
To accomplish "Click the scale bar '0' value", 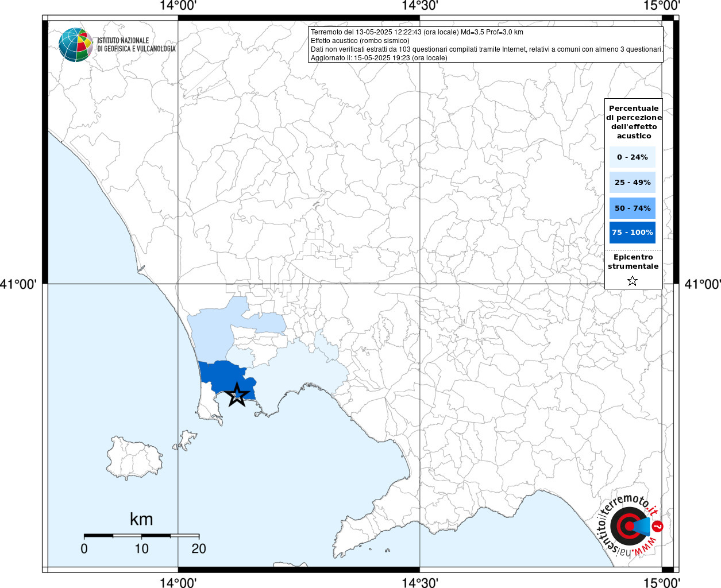I will pos(84,548).
